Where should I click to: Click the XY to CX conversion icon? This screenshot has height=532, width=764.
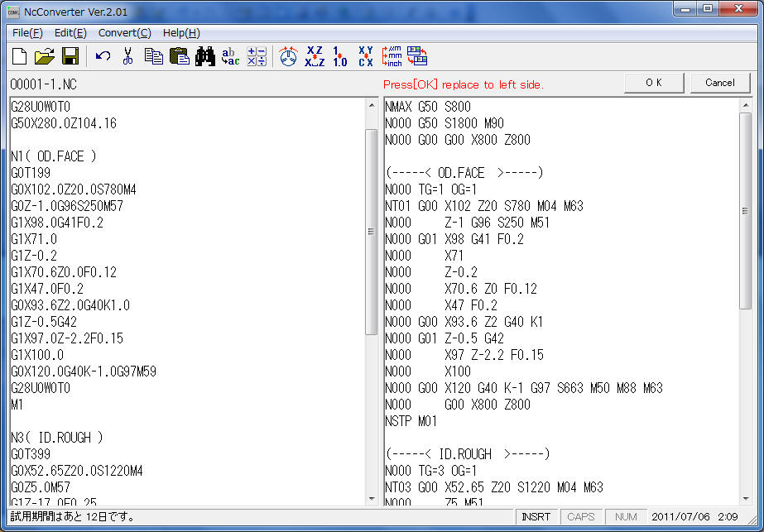coord(365,56)
